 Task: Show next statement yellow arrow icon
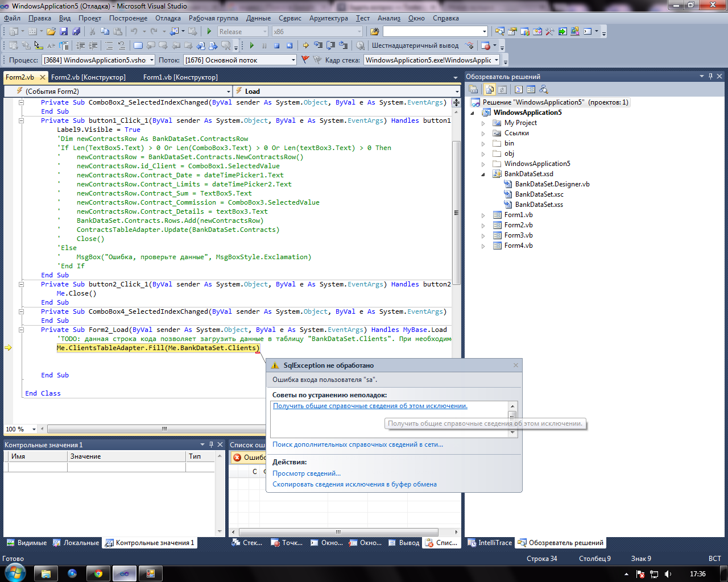click(x=305, y=45)
